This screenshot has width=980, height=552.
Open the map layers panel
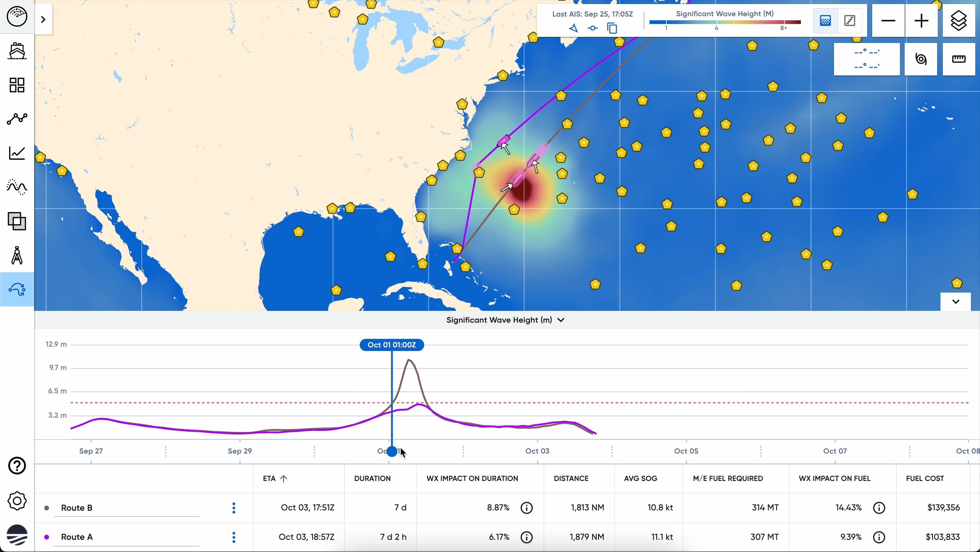958,21
